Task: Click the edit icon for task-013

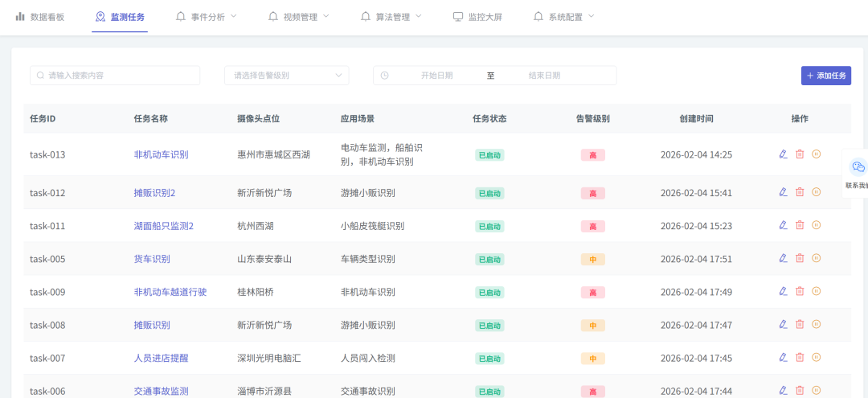Action: coord(783,154)
